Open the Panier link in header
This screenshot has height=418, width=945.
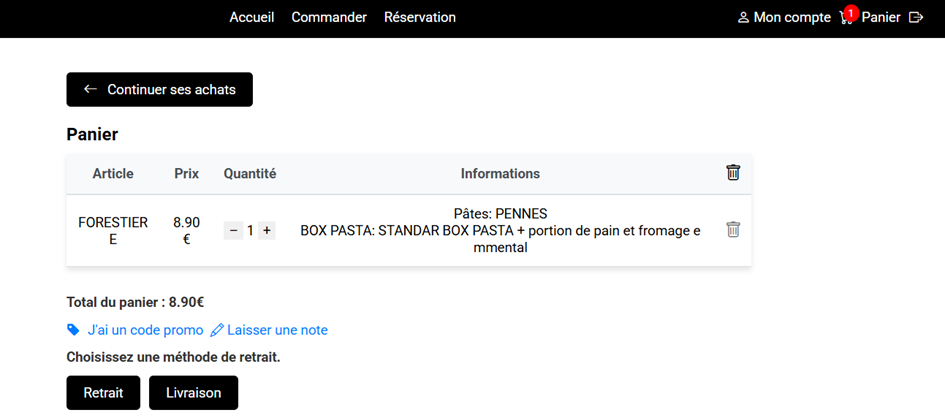point(881,17)
